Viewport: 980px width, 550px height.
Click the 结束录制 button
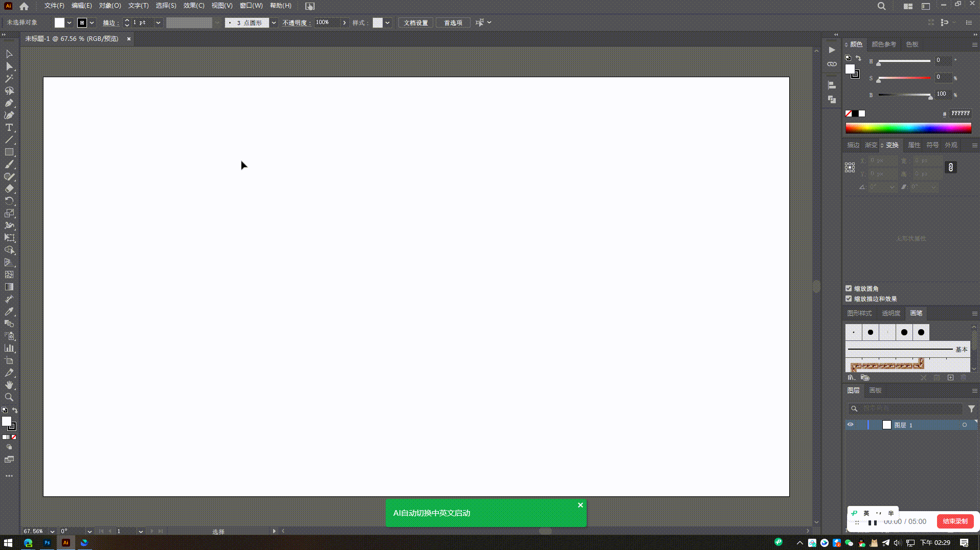click(x=955, y=521)
